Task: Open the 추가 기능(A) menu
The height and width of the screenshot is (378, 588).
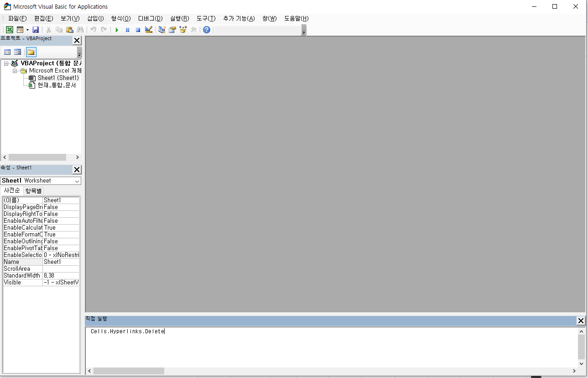Action: click(239, 18)
